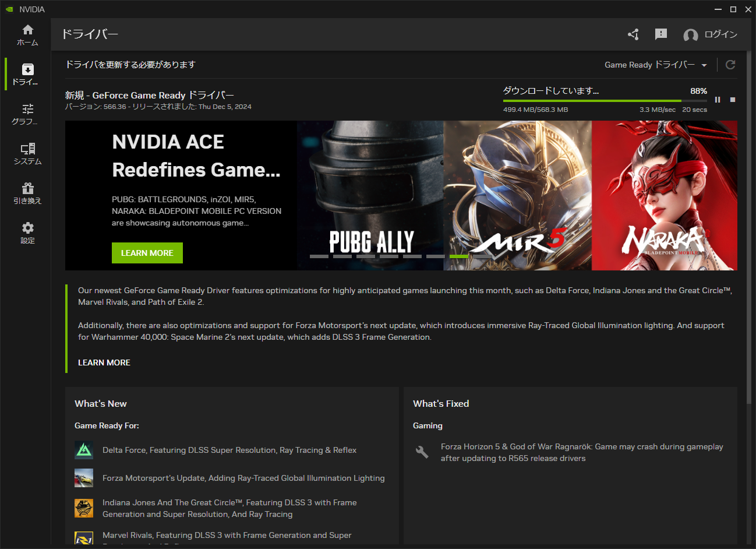Click the share icon in the header
Viewport: 756px width, 549px height.
pyautogui.click(x=633, y=34)
